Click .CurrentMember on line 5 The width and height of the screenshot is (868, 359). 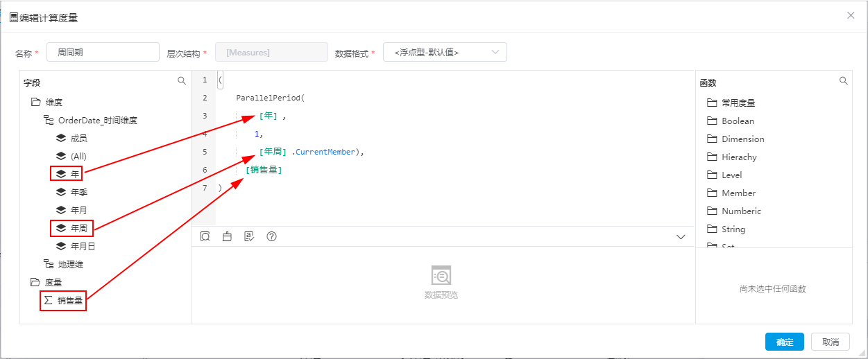[323, 152]
